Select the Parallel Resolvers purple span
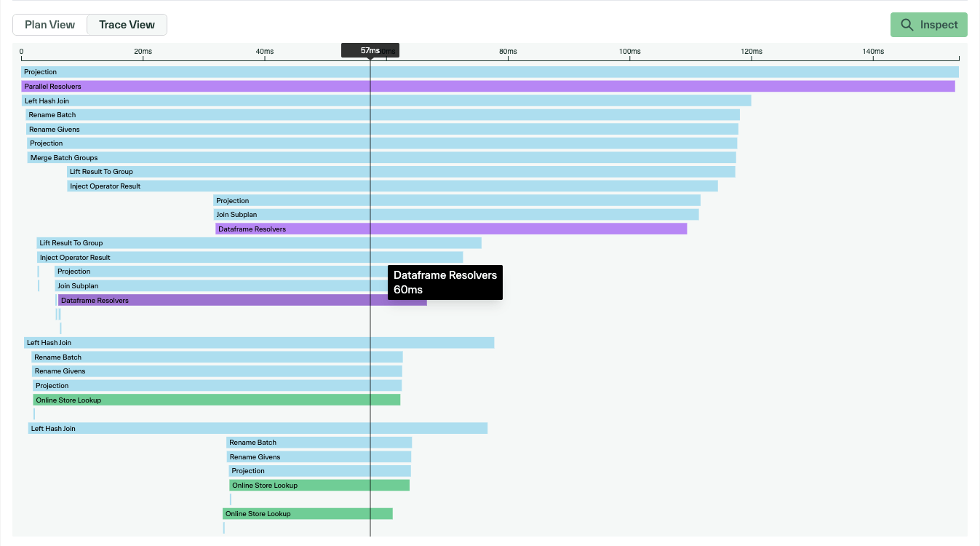The height and width of the screenshot is (546, 980). pyautogui.click(x=487, y=87)
